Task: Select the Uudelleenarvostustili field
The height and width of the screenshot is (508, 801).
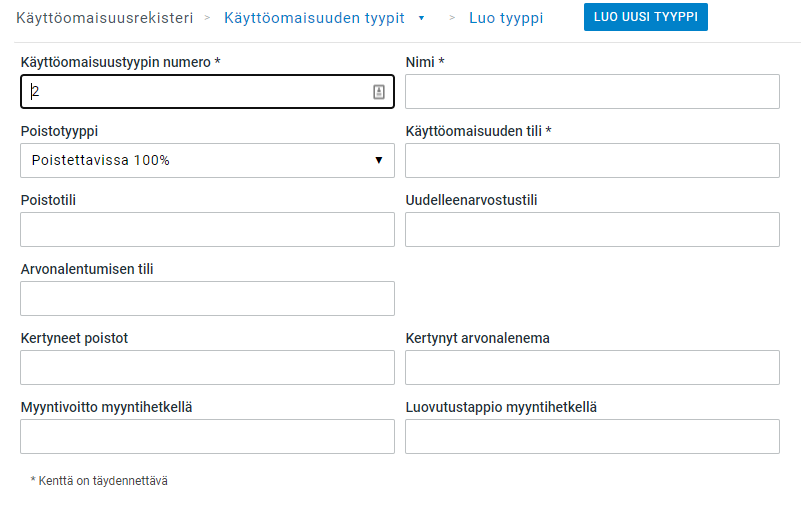Action: click(592, 229)
